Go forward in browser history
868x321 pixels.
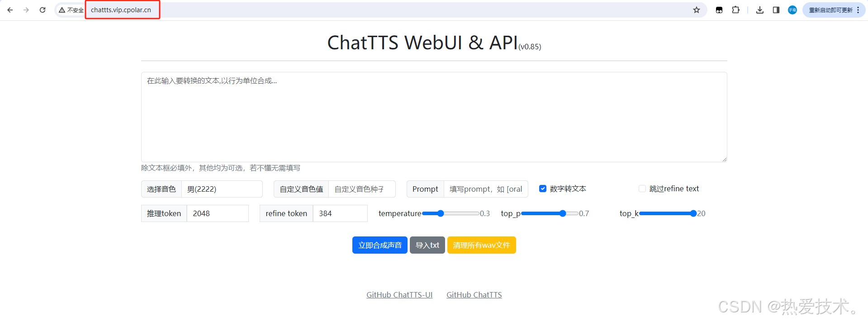pos(26,10)
